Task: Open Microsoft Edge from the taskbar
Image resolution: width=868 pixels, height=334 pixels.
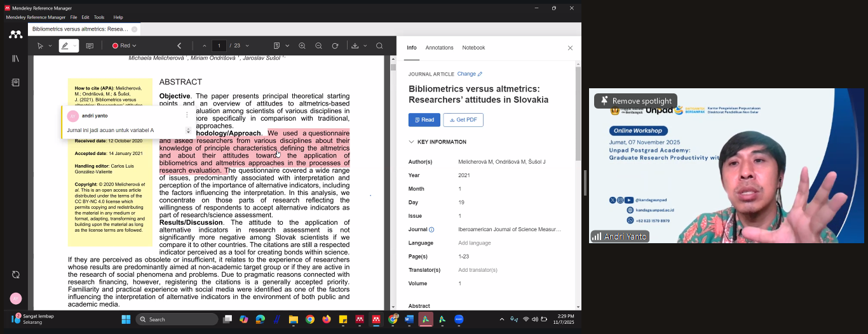Action: (x=261, y=319)
